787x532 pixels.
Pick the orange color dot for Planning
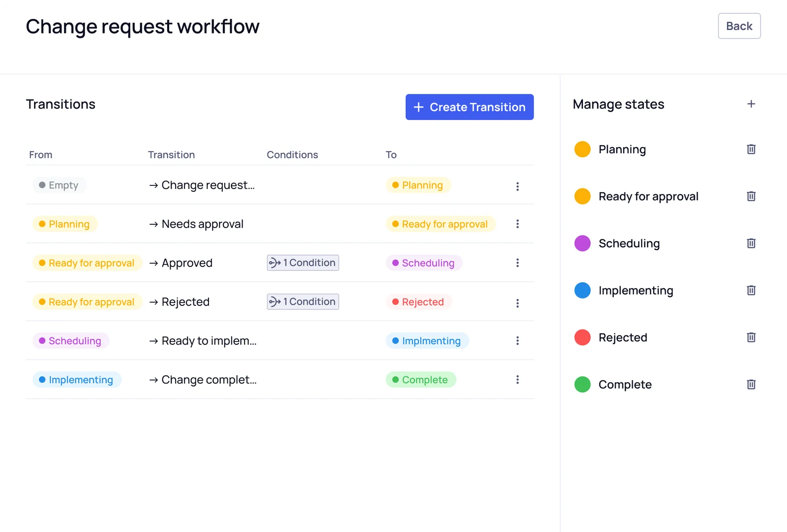582,149
